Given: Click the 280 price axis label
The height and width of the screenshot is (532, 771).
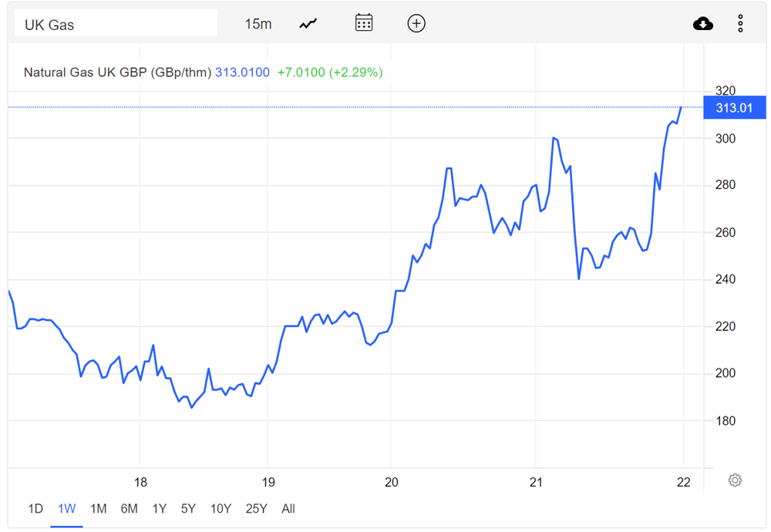Looking at the screenshot, I should pyautogui.click(x=726, y=185).
